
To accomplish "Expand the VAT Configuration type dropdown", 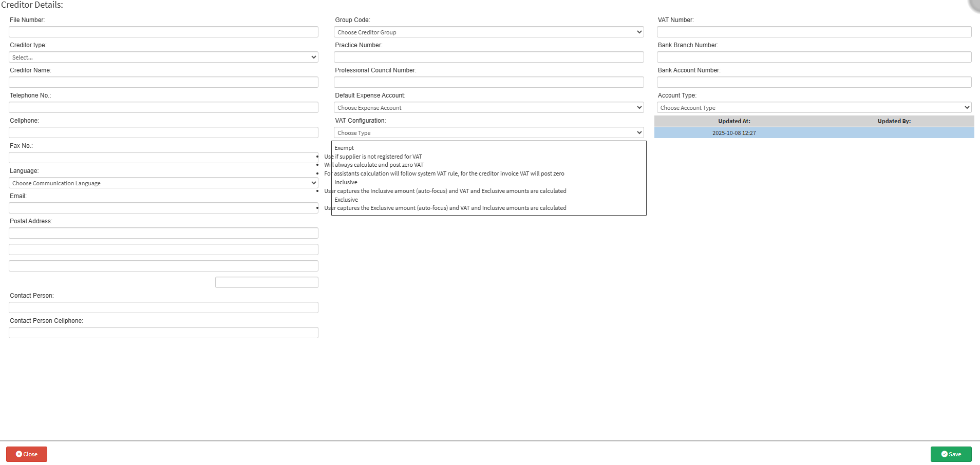I will [488, 133].
